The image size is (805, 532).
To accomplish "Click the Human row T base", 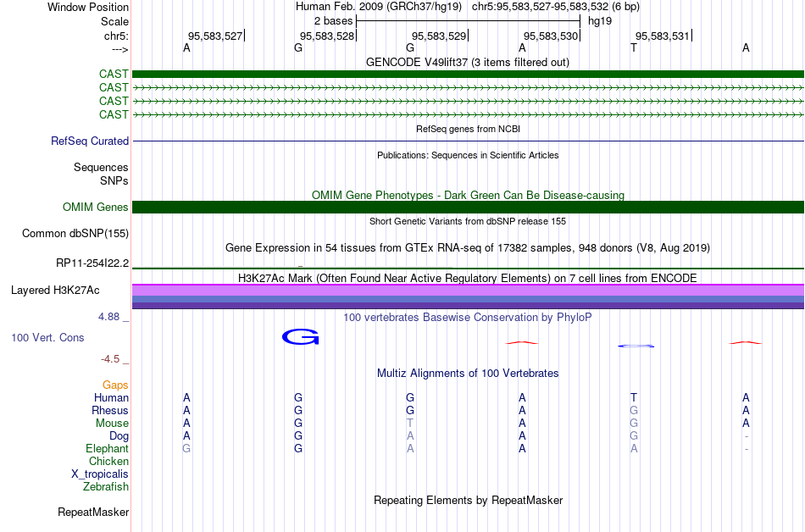I will click(x=634, y=397).
